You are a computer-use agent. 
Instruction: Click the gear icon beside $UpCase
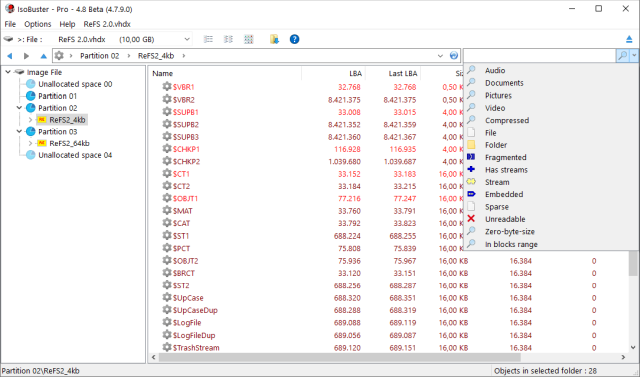(x=167, y=297)
